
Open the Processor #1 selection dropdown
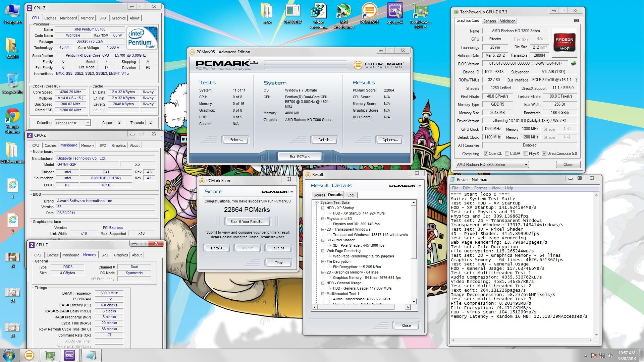click(x=73, y=123)
